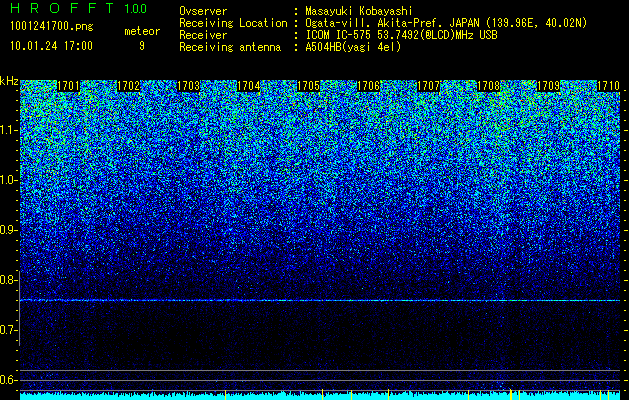629x400 pixels.
Task: Click the 1710 time marker
Action: click(609, 86)
